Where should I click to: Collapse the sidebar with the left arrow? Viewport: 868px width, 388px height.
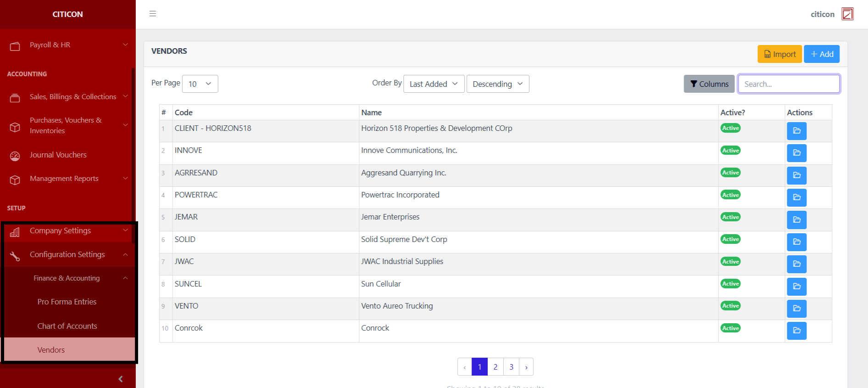pos(121,379)
